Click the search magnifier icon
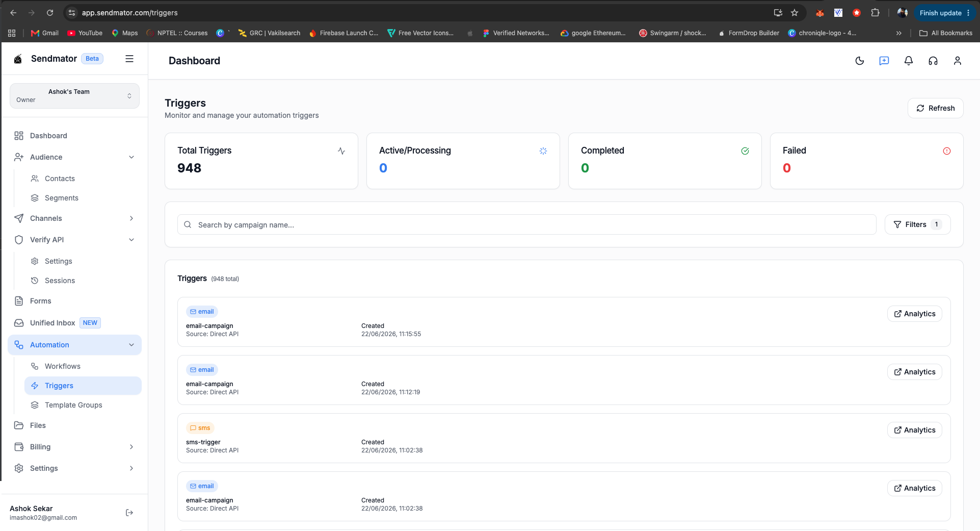This screenshot has width=980, height=531. (188, 224)
